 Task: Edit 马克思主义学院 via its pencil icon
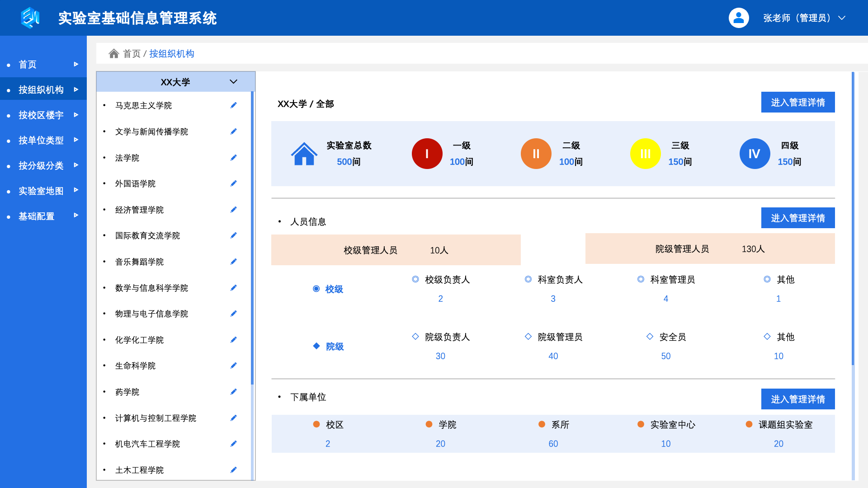(233, 105)
